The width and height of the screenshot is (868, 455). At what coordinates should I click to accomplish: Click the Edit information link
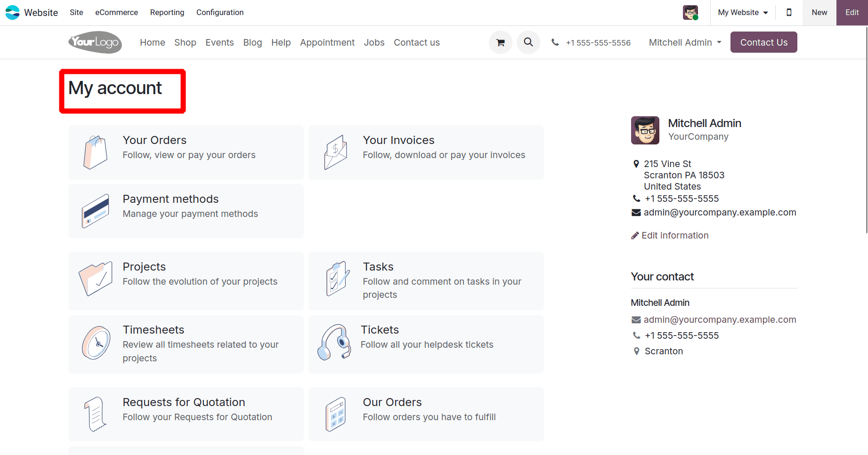[x=674, y=235]
